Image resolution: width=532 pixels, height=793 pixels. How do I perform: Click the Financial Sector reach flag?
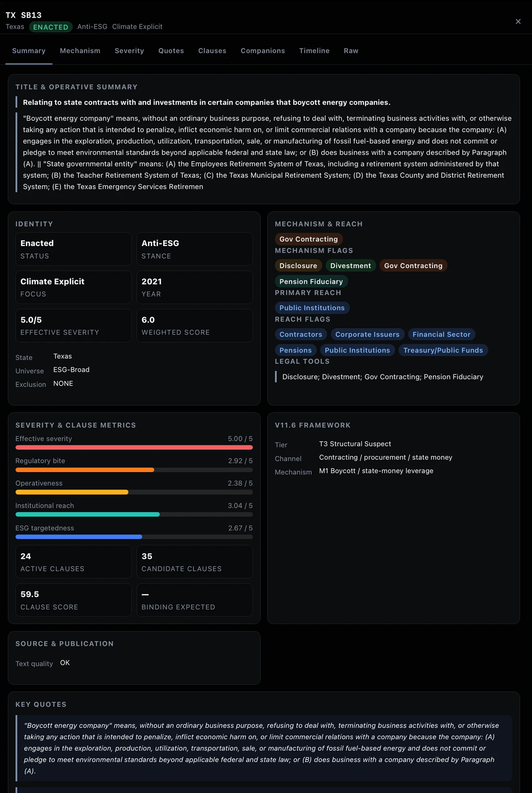[442, 334]
